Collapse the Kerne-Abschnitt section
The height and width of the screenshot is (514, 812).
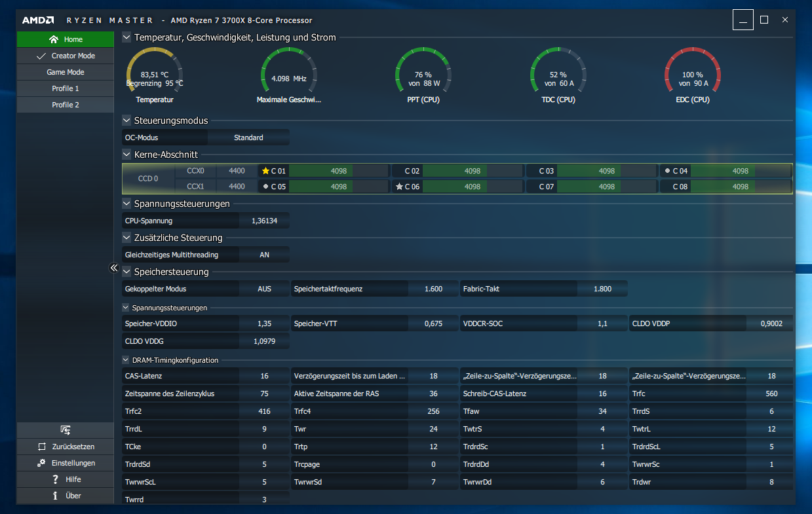point(126,155)
